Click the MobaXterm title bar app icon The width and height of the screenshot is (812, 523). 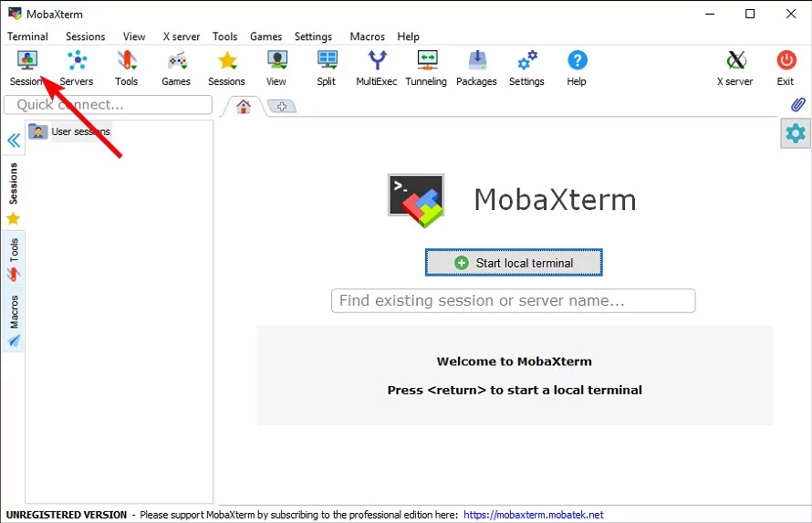[15, 14]
